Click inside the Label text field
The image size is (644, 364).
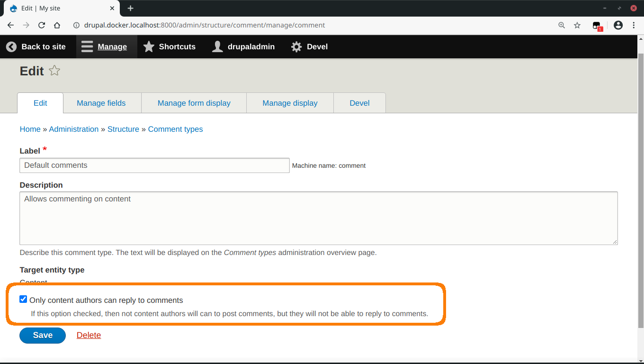point(154,165)
